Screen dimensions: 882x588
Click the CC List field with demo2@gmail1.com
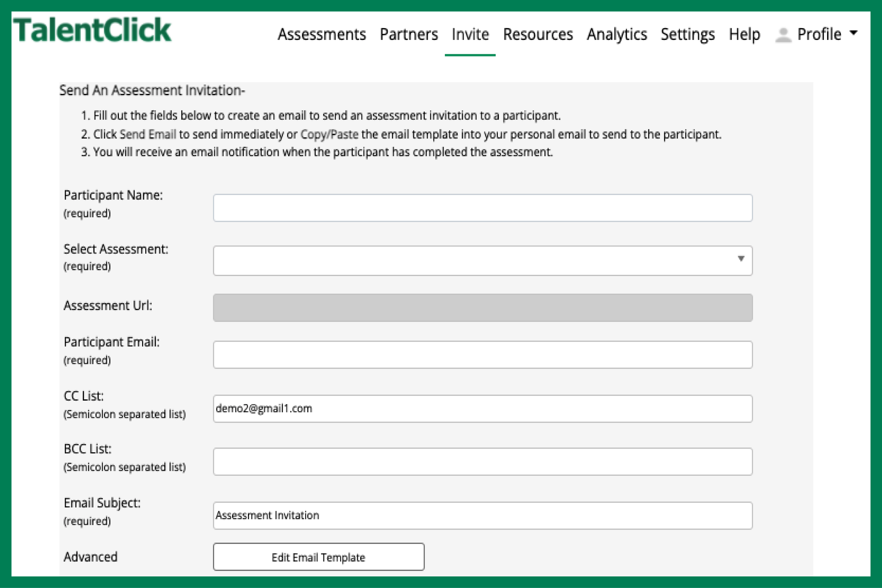point(483,409)
